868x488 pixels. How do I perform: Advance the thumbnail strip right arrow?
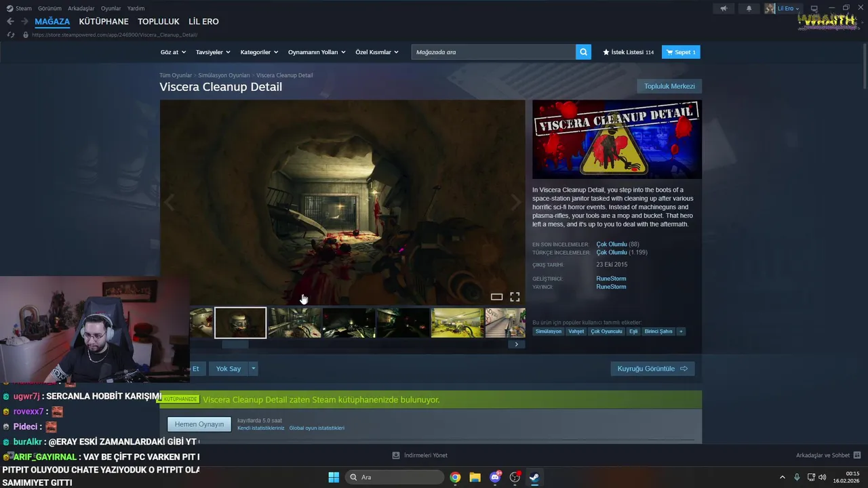click(x=516, y=344)
